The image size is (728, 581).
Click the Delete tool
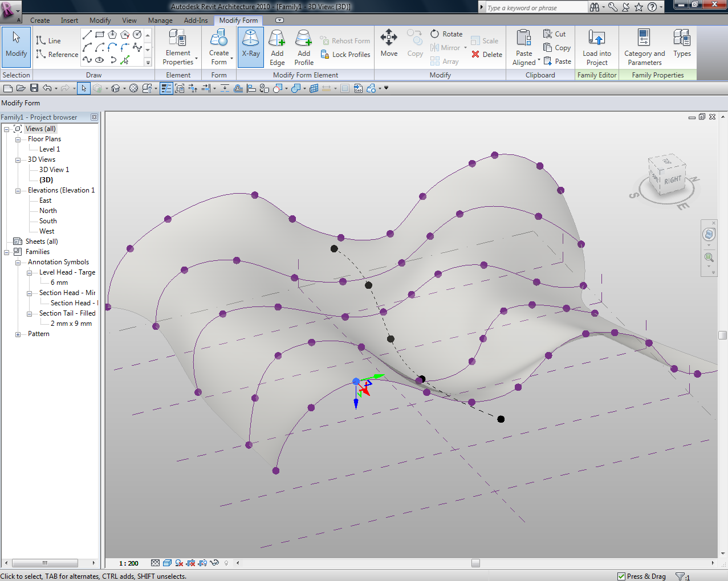coord(487,55)
